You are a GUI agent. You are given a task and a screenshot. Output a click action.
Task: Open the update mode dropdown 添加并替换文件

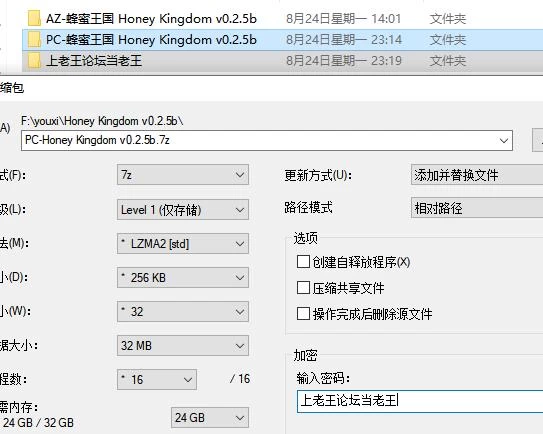coord(477,175)
